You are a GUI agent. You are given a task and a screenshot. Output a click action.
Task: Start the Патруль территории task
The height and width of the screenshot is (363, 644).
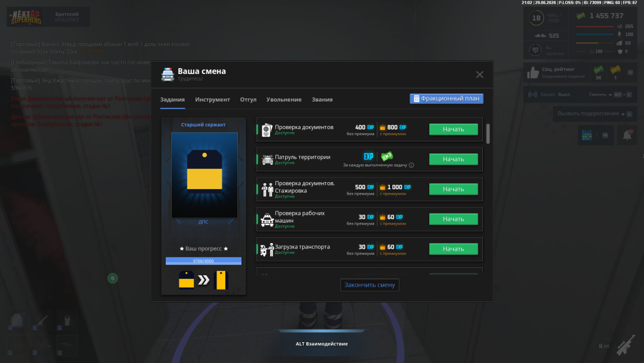453,159
